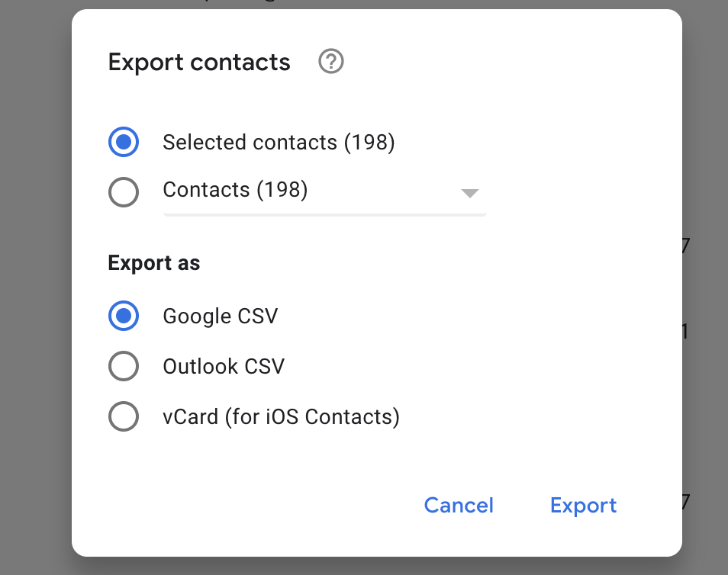Image resolution: width=728 pixels, height=575 pixels.
Task: Confirm with the Export button
Action: pyautogui.click(x=583, y=505)
